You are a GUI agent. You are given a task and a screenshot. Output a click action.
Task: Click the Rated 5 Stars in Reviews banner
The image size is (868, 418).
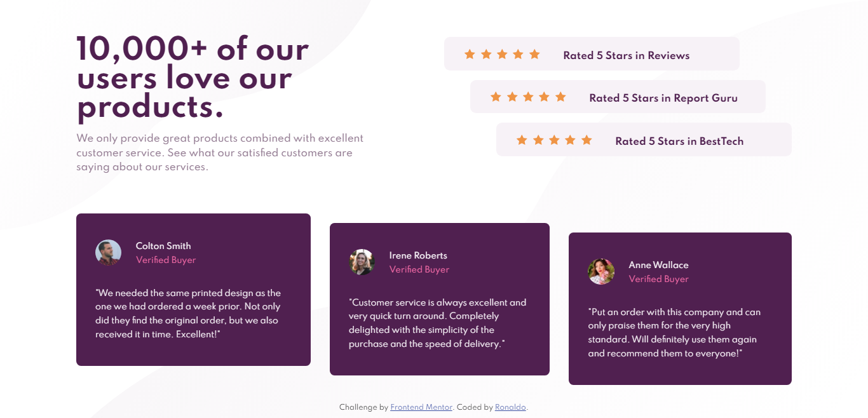point(592,53)
